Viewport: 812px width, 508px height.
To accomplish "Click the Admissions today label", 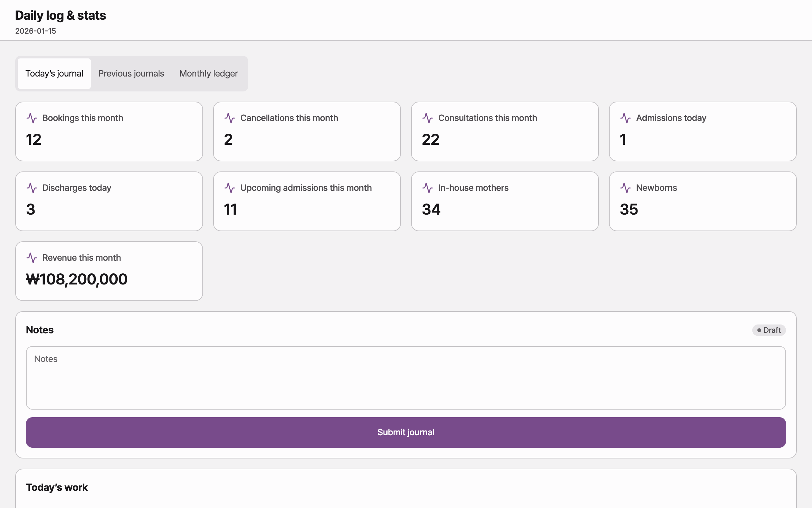I will 671,118.
